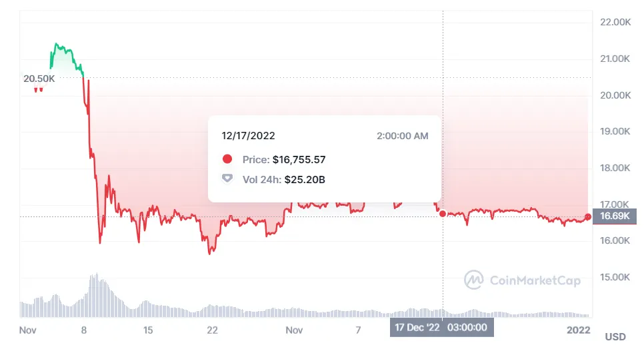This screenshot has height=355, width=644.
Task: Select the 22 date tick on the time axis
Action: click(x=212, y=330)
